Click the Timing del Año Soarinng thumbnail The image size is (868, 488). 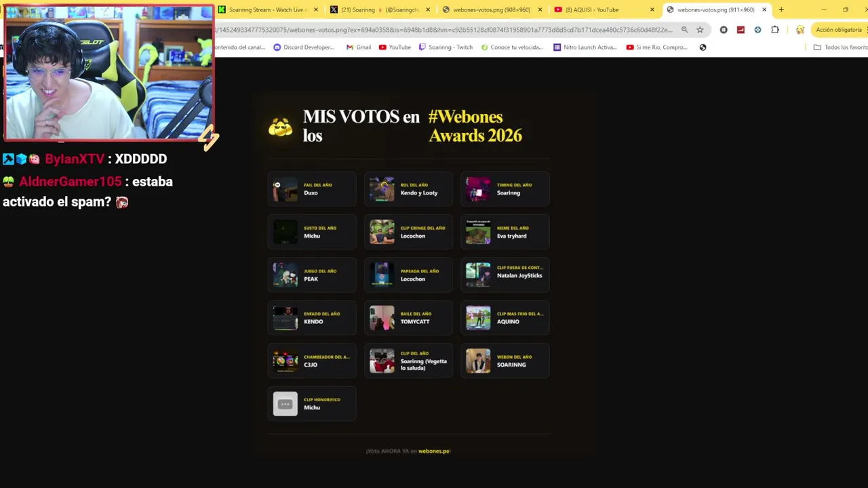pyautogui.click(x=478, y=189)
